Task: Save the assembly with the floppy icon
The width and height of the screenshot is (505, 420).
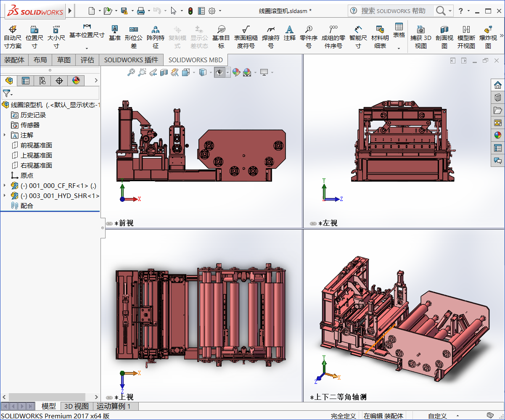Action: tap(124, 11)
